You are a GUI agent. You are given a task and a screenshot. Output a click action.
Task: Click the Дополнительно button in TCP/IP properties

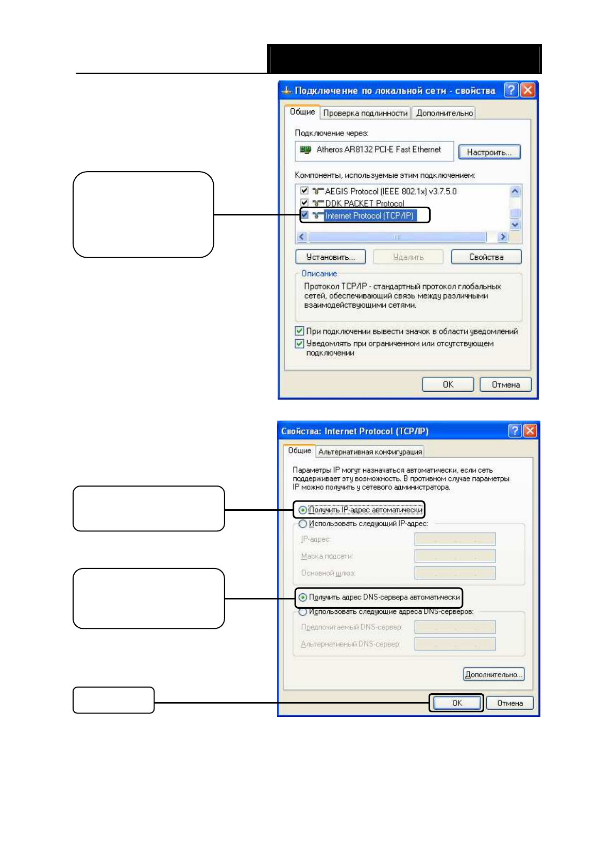pyautogui.click(x=493, y=674)
